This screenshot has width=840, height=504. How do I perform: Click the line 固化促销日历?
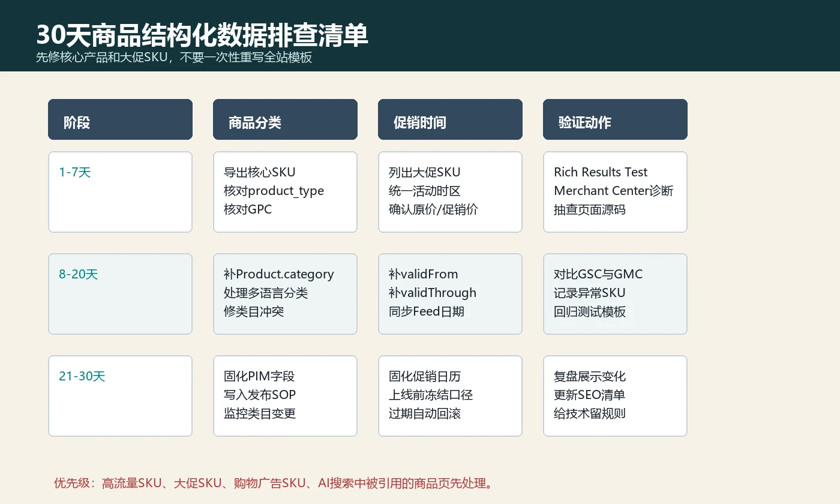point(425,376)
